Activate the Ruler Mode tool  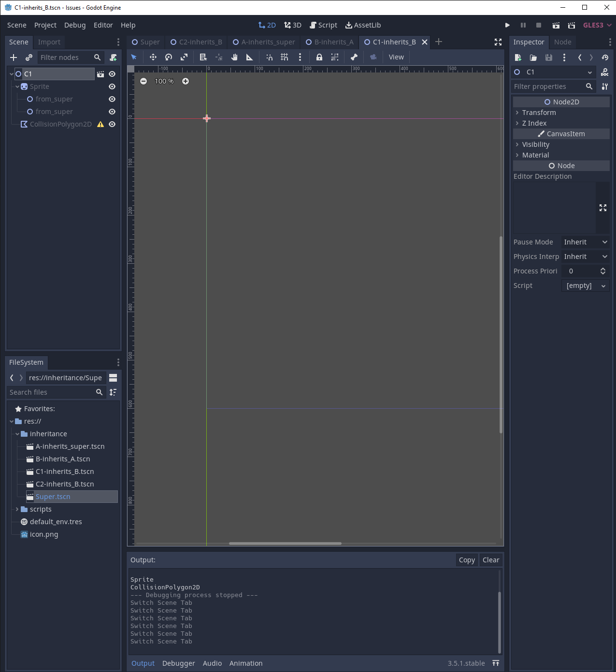pos(250,57)
